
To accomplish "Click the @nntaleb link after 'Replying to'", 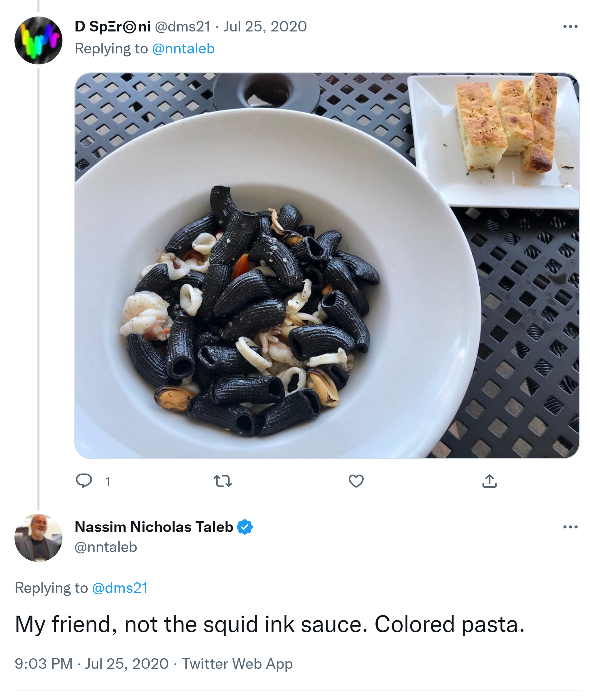I will click(183, 49).
